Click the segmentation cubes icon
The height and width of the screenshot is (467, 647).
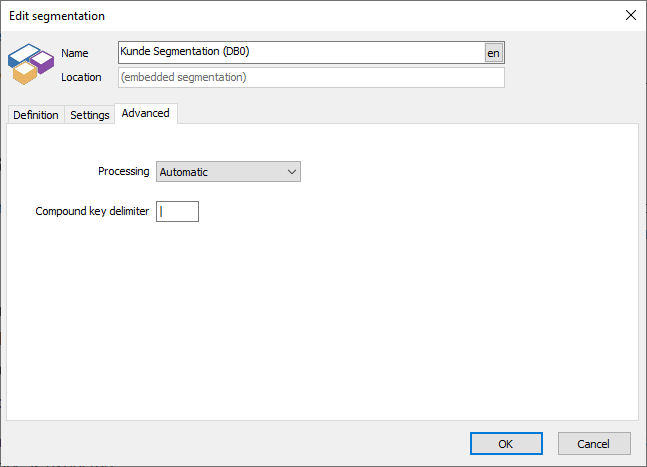click(31, 64)
